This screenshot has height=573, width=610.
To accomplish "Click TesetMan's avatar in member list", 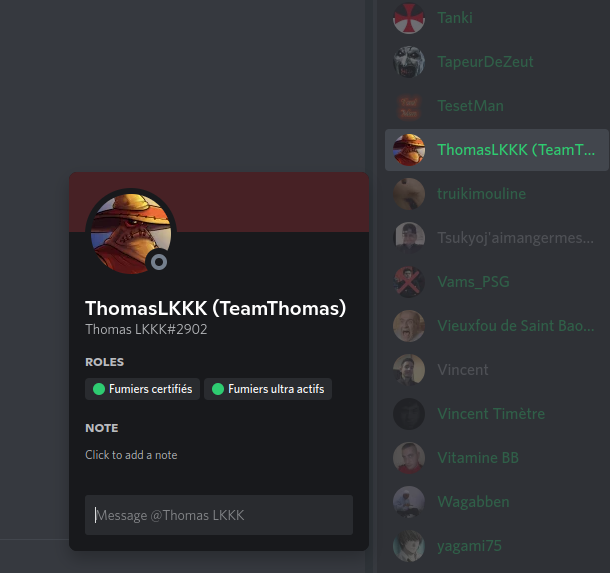I will (408, 106).
